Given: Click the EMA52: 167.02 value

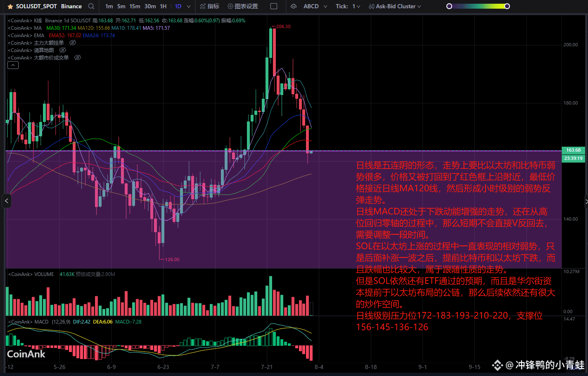Looking at the screenshot, I should click(65, 35).
